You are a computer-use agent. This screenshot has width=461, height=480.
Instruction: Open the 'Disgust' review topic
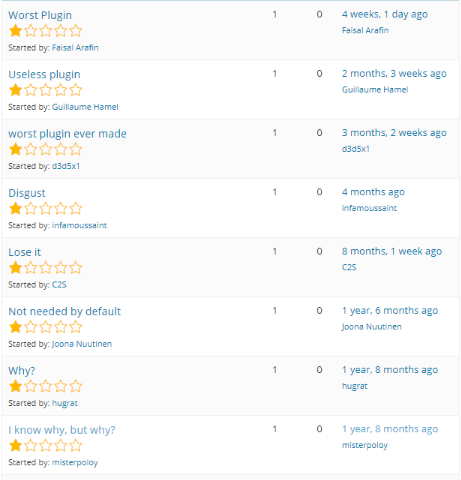pos(27,193)
